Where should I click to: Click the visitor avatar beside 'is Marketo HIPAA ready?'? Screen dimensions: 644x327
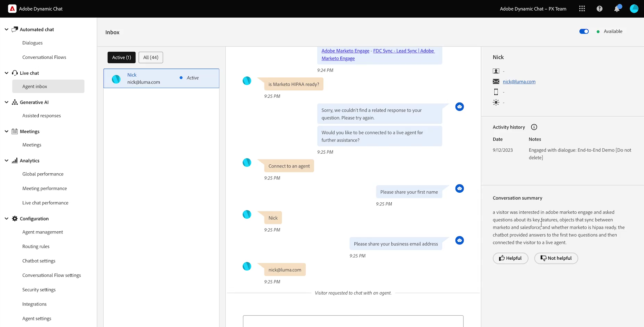[247, 81]
